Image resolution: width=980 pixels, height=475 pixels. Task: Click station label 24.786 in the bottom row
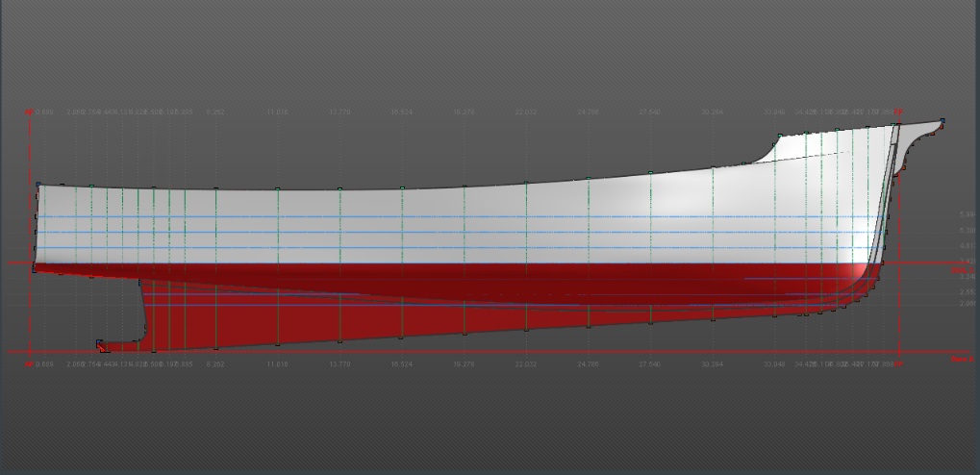pyautogui.click(x=588, y=363)
